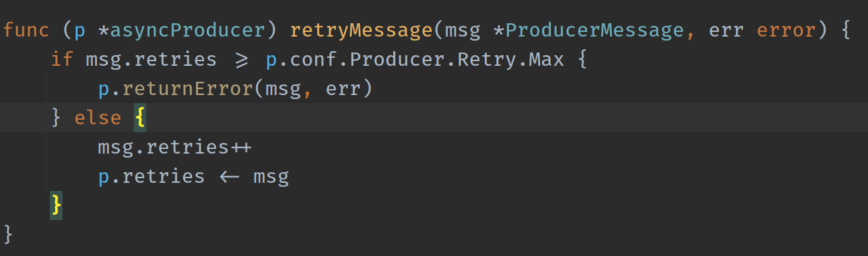The width and height of the screenshot is (868, 256).
Task: Click the greater-or-equal operator
Action: 241,61
